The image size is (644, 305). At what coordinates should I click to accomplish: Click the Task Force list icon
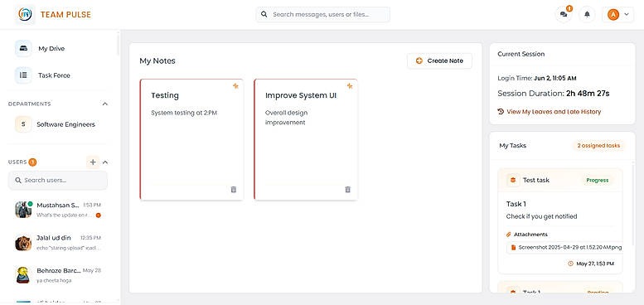pos(23,75)
